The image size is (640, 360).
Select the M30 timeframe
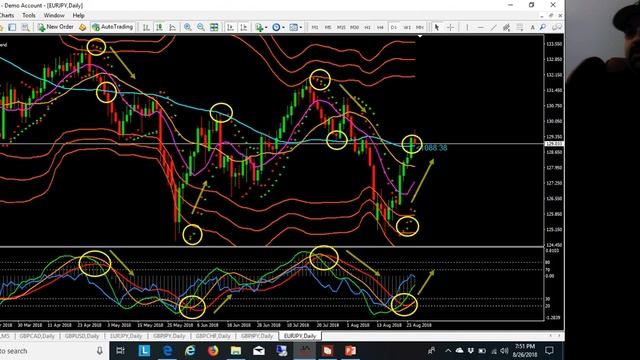click(354, 27)
